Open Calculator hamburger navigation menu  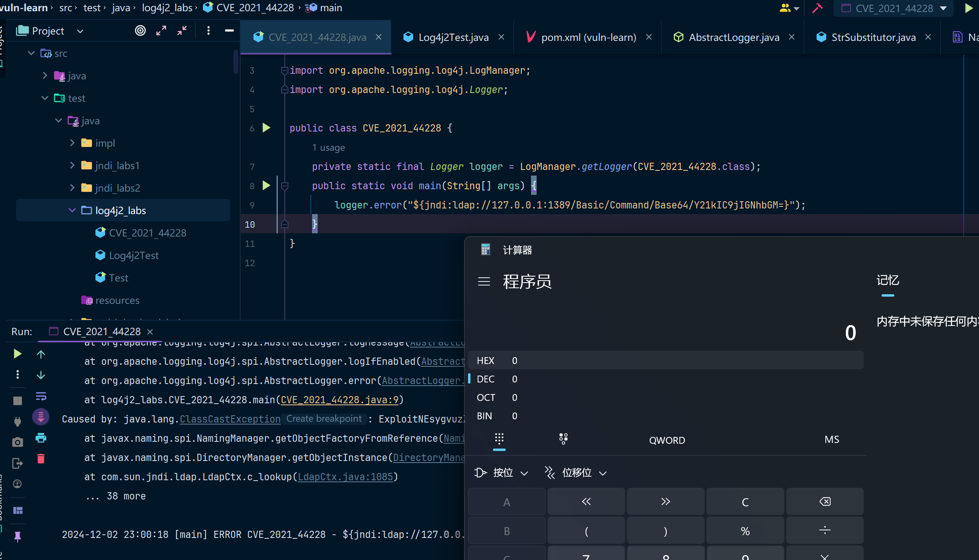point(484,281)
